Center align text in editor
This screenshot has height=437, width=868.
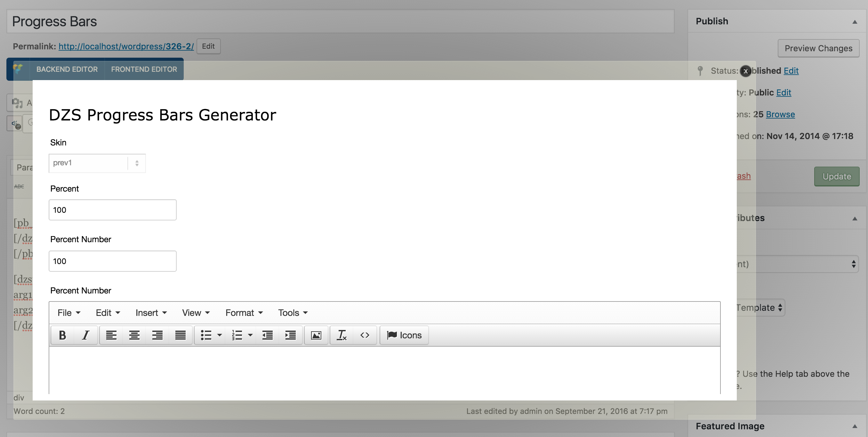(134, 335)
